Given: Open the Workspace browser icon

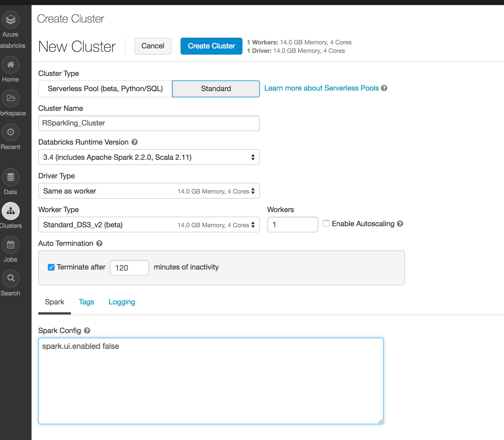Looking at the screenshot, I should [10, 98].
